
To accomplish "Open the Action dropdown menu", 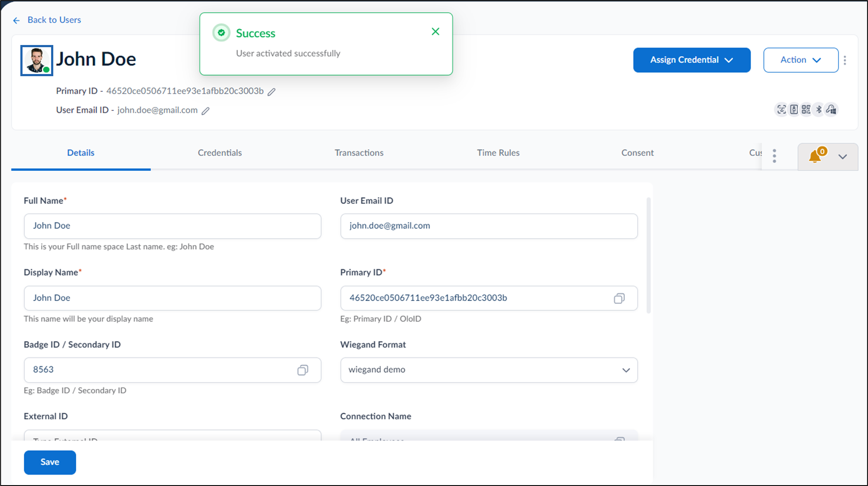I will point(800,60).
